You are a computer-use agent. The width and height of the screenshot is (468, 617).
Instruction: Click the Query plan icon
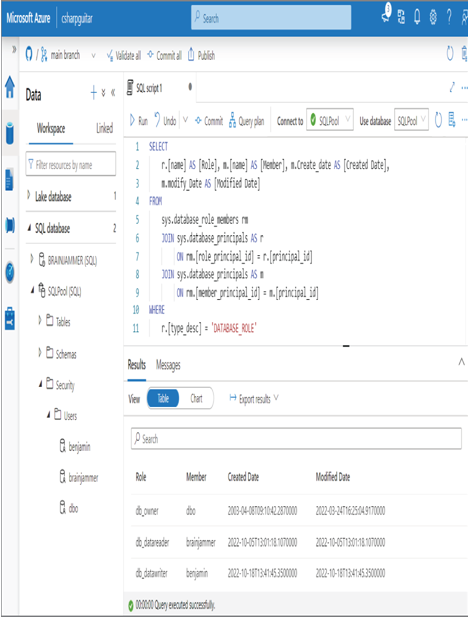(x=232, y=120)
